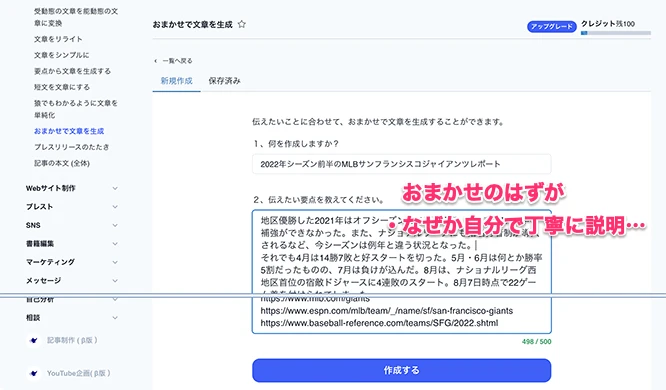Select おまかせで文章を生成 in sidebar
The height and width of the screenshot is (390, 666).
[x=69, y=131]
